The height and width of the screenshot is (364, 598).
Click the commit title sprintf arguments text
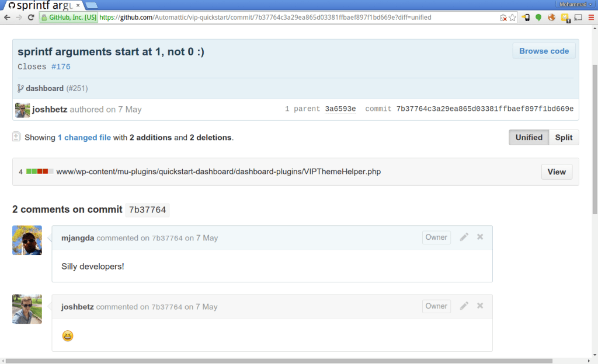click(x=110, y=52)
